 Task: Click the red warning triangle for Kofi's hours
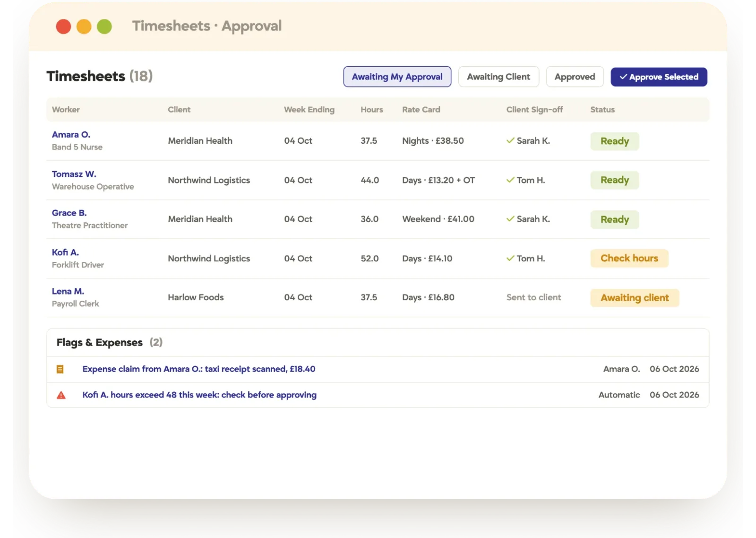tap(61, 395)
